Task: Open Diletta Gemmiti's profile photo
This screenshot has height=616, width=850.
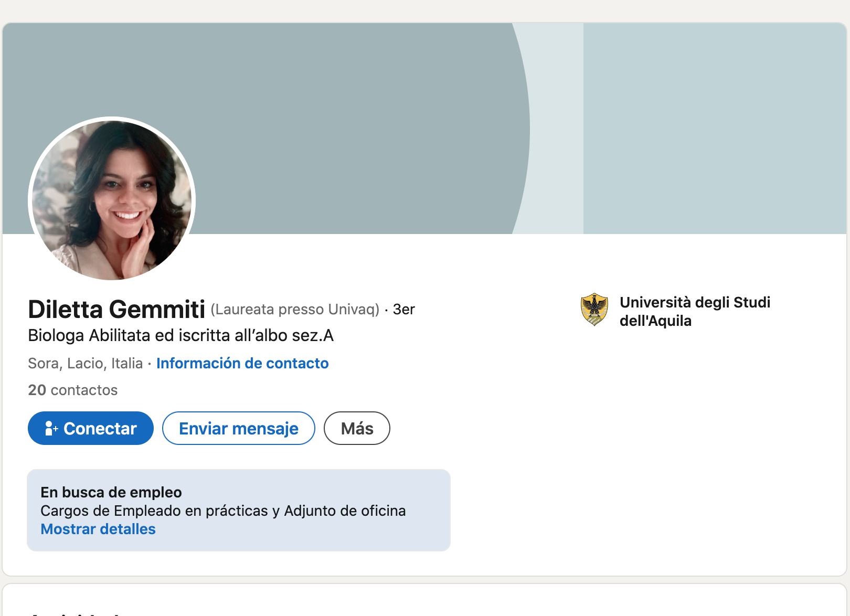Action: (x=112, y=199)
